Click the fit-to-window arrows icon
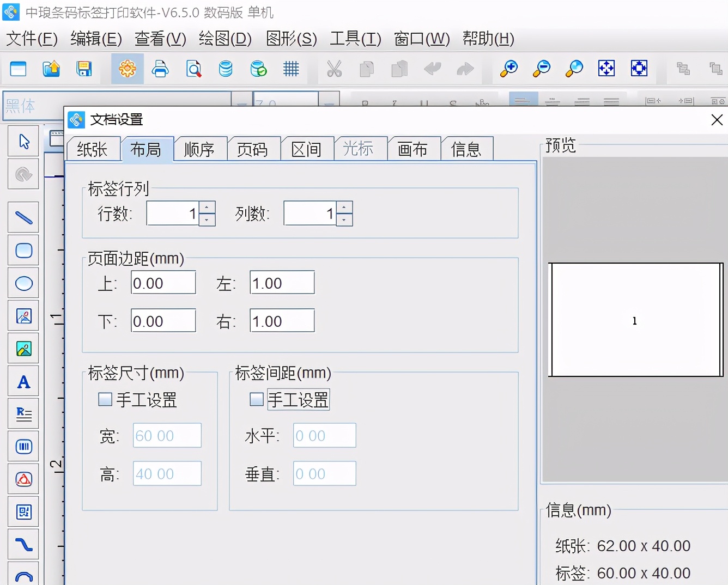Image resolution: width=728 pixels, height=585 pixels. [x=606, y=69]
